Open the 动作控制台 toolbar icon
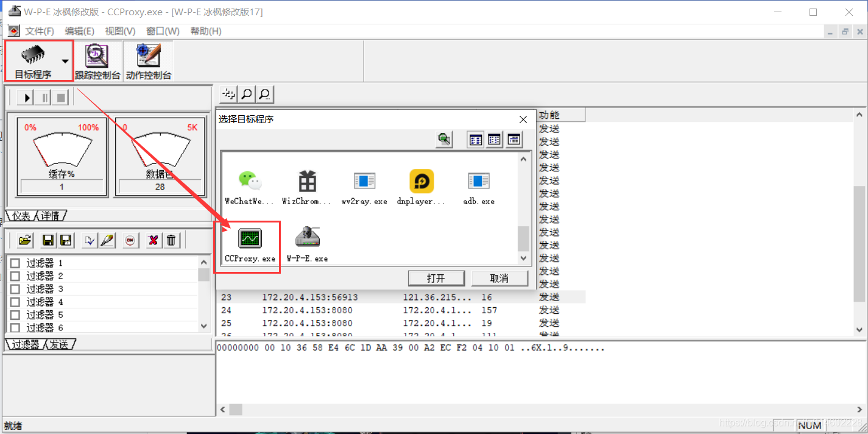Viewport: 868px width, 434px height. 149,61
